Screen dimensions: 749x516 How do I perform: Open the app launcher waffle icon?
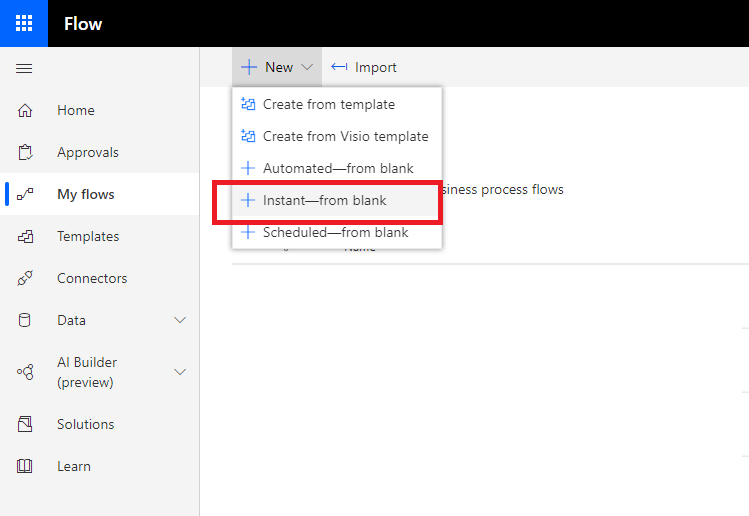click(24, 23)
